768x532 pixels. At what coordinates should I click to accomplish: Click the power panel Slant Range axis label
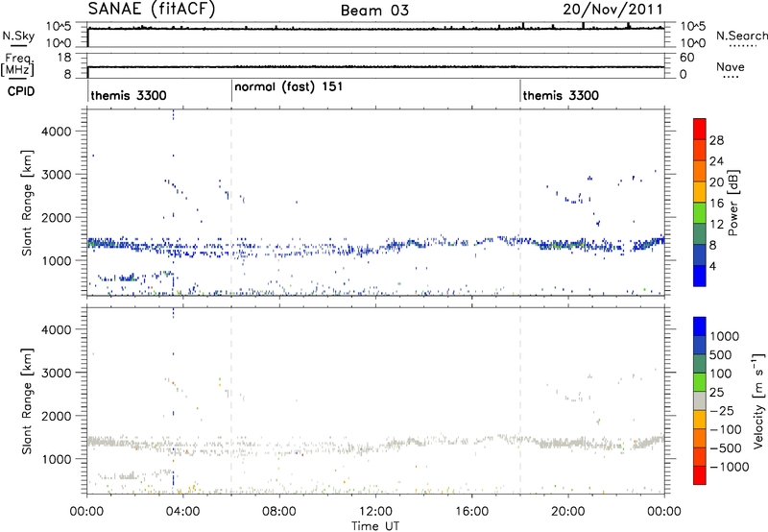pyautogui.click(x=27, y=203)
